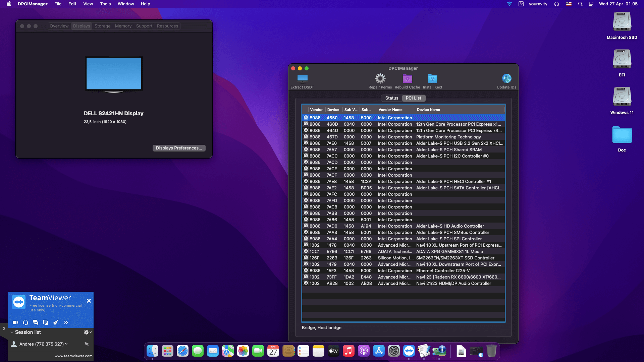Switch to the Status tab in DPCIManager

coord(391,98)
